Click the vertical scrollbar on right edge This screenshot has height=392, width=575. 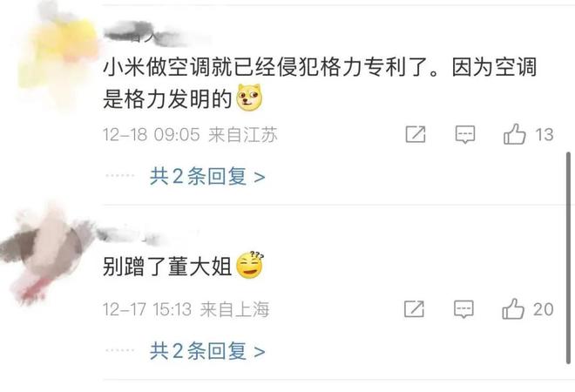pos(568,258)
